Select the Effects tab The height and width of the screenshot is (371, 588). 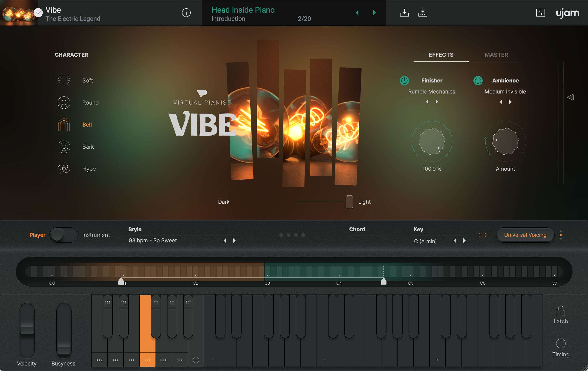(440, 55)
